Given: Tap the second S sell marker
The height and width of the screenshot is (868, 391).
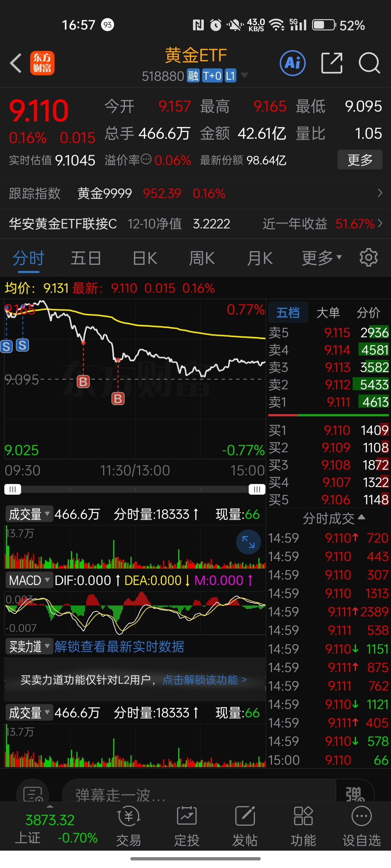Looking at the screenshot, I should click(x=22, y=345).
